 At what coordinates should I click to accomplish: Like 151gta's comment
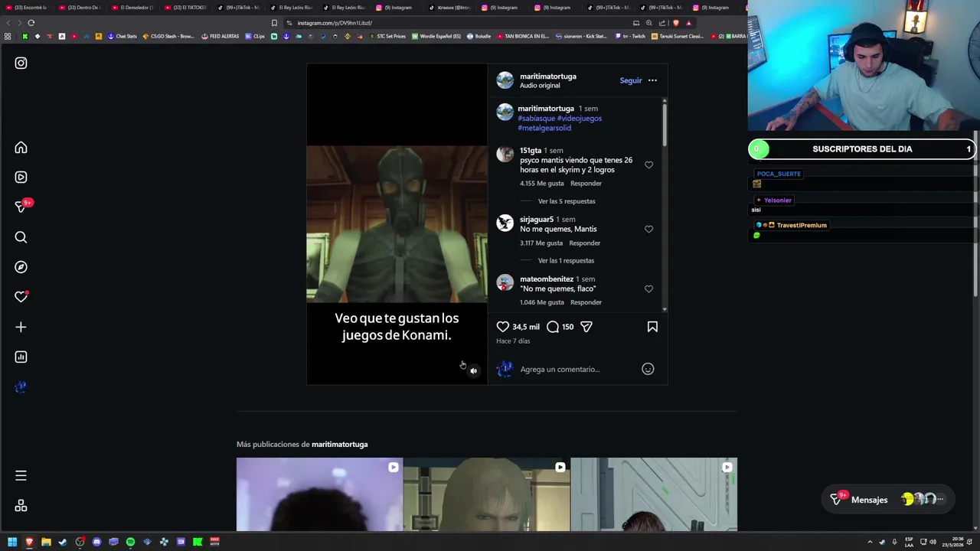(x=648, y=165)
